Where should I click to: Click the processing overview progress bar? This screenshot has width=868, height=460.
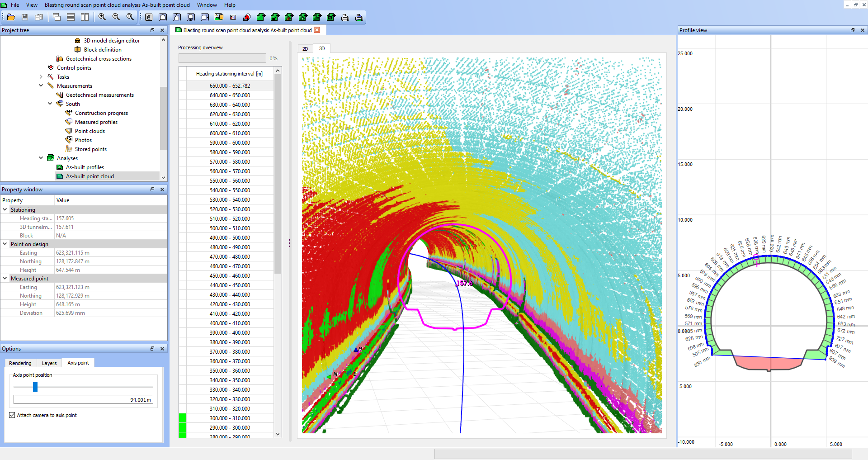222,58
